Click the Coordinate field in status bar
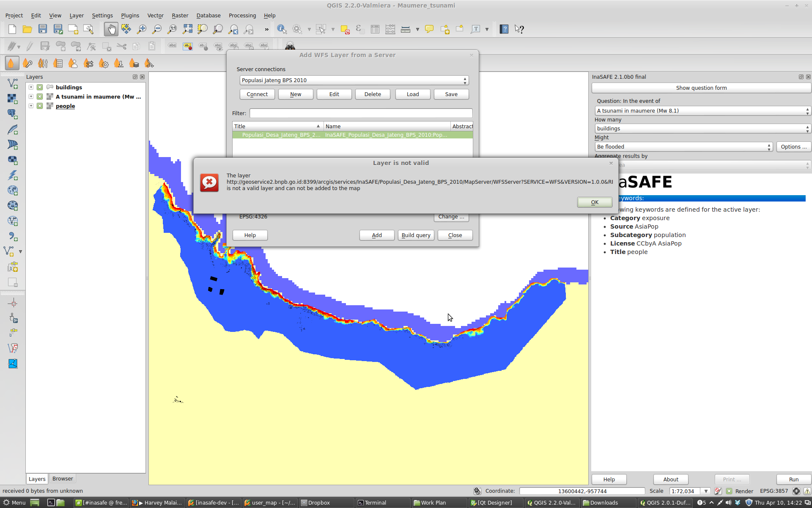 pyautogui.click(x=582, y=491)
